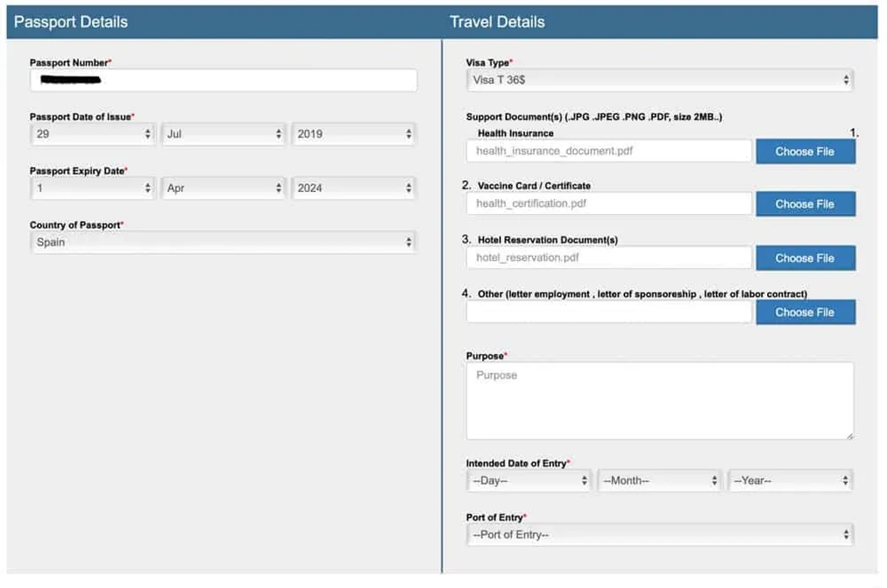Open the issue year dropdown showing 2019
Screen dimensions: 887x588
[354, 134]
